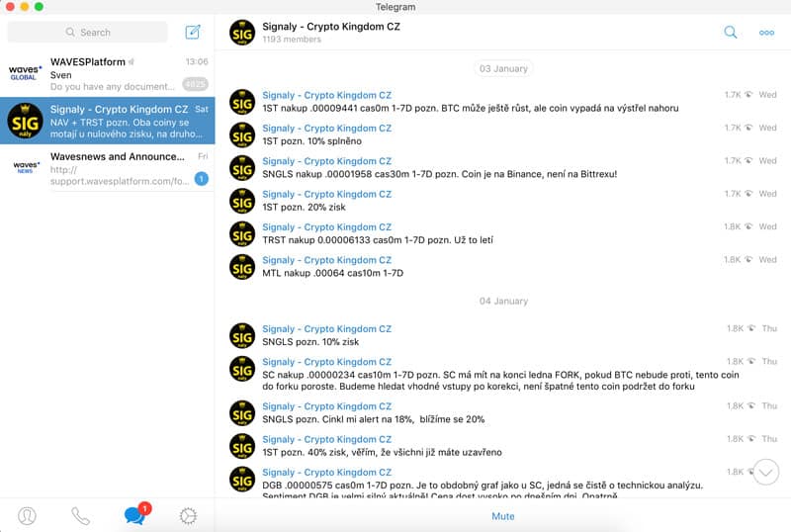Click the muted speaker icon next to WAVESPlatform

pyautogui.click(x=132, y=62)
